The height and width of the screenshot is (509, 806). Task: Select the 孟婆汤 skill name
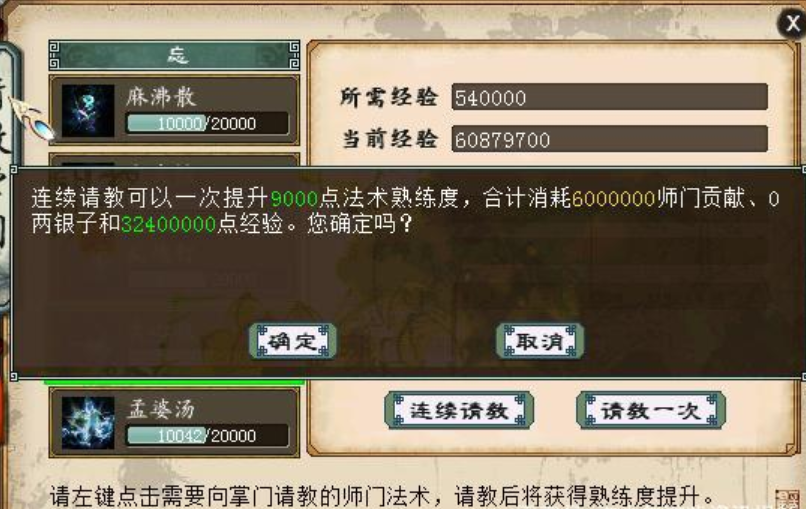[161, 409]
